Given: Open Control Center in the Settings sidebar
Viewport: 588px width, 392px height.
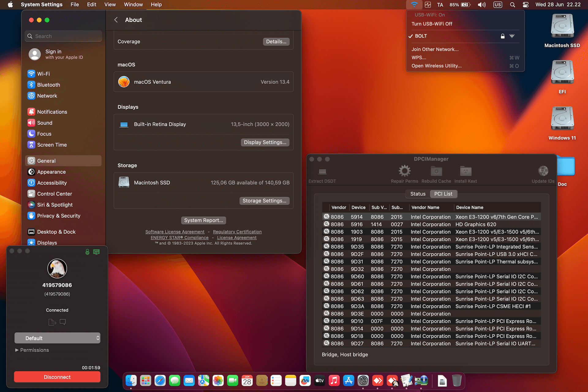Looking at the screenshot, I should [x=63, y=194].
